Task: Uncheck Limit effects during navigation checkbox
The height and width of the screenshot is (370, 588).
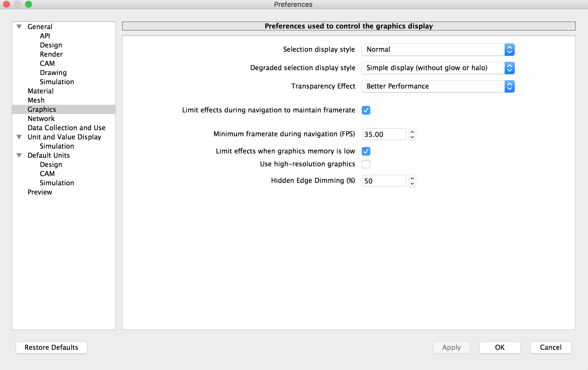Action: (x=366, y=110)
